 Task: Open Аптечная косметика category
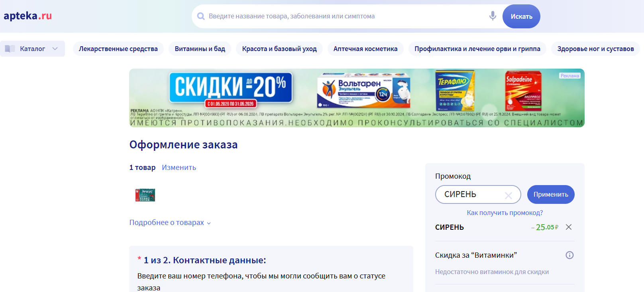(365, 49)
